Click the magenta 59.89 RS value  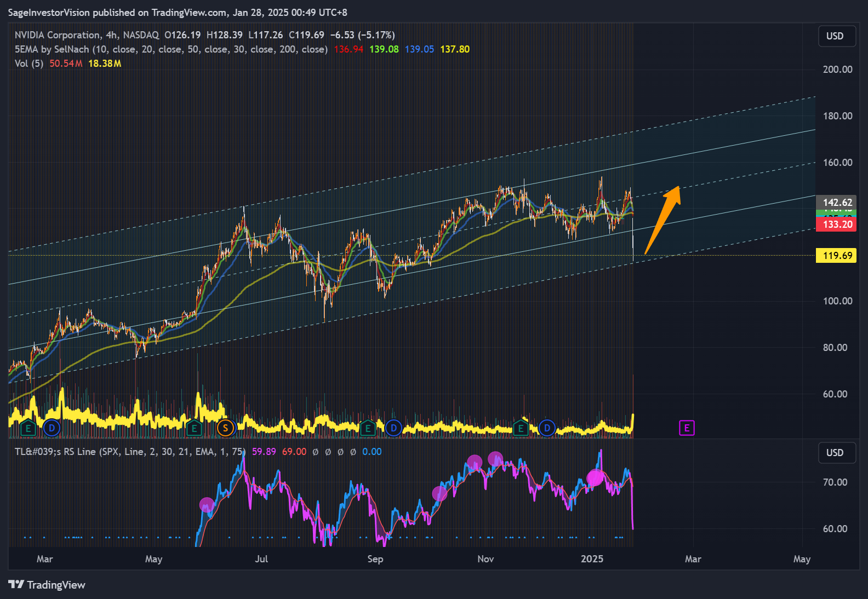pos(264,452)
